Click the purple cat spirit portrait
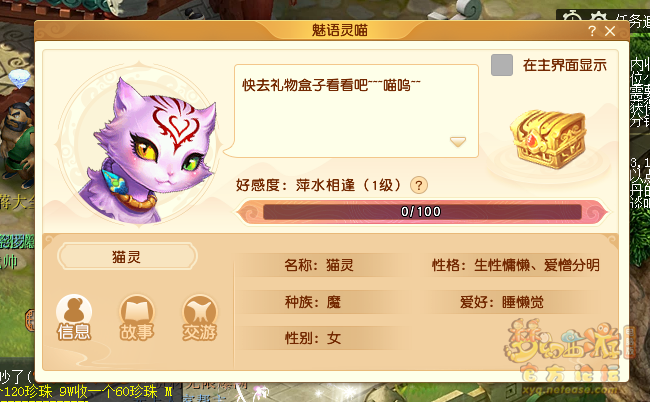Viewport: 650px width, 402px height. (141, 145)
